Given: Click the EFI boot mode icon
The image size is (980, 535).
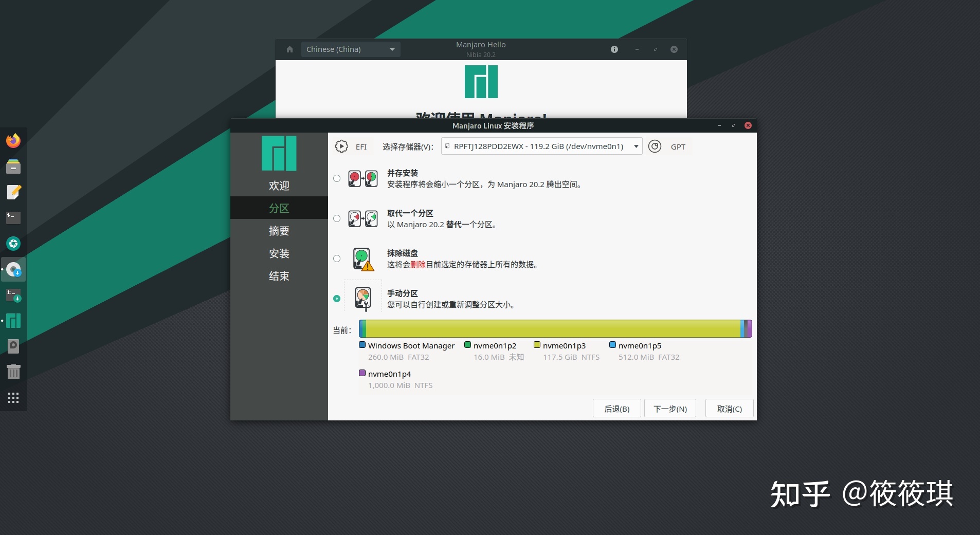Looking at the screenshot, I should pyautogui.click(x=341, y=146).
